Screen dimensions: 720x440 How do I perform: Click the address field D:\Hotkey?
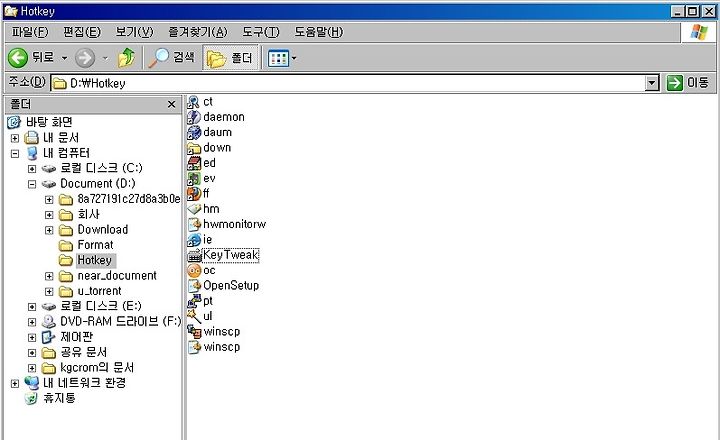click(348, 83)
